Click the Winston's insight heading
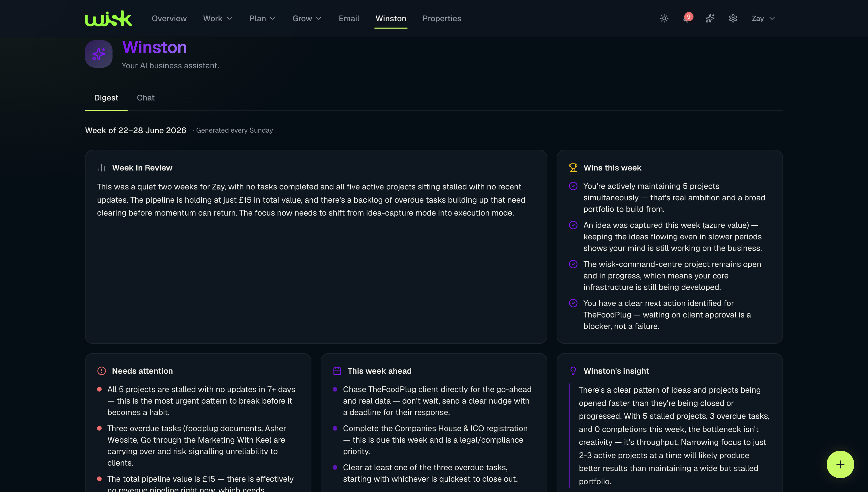The height and width of the screenshot is (492, 868). tap(616, 371)
